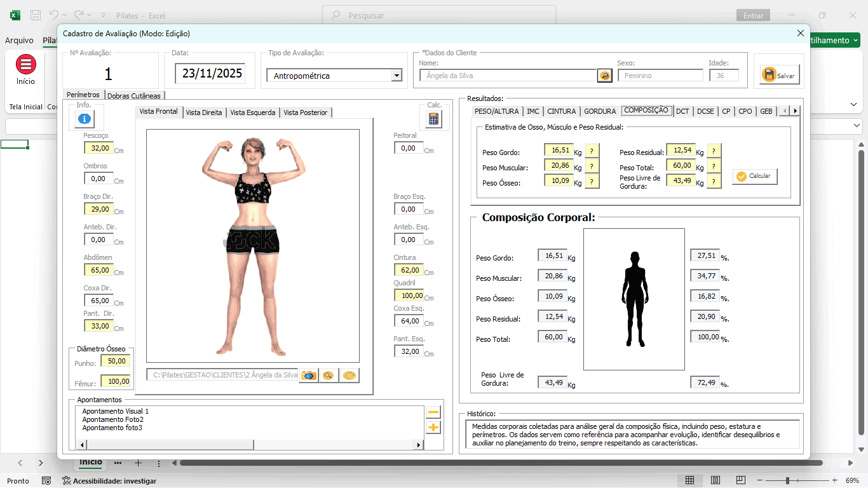
Task: Click the Calcular button
Action: tap(755, 176)
